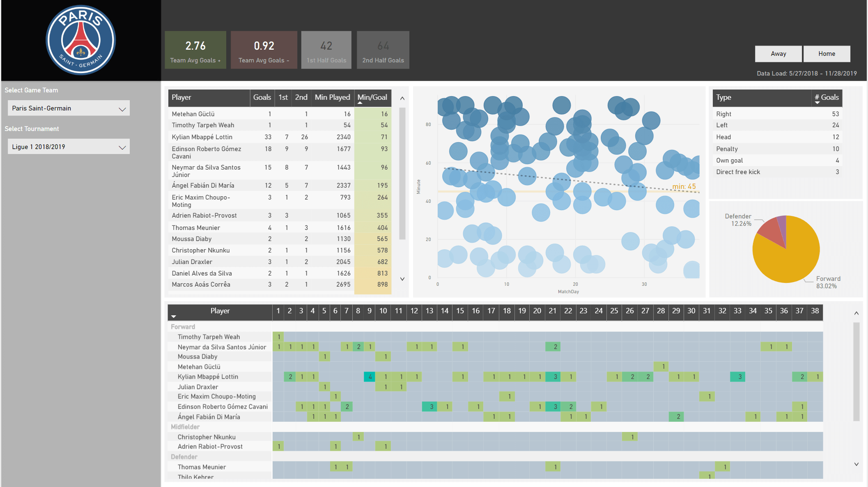
Task: Click the matrix vertical scrollbar thumb
Action: (857, 372)
